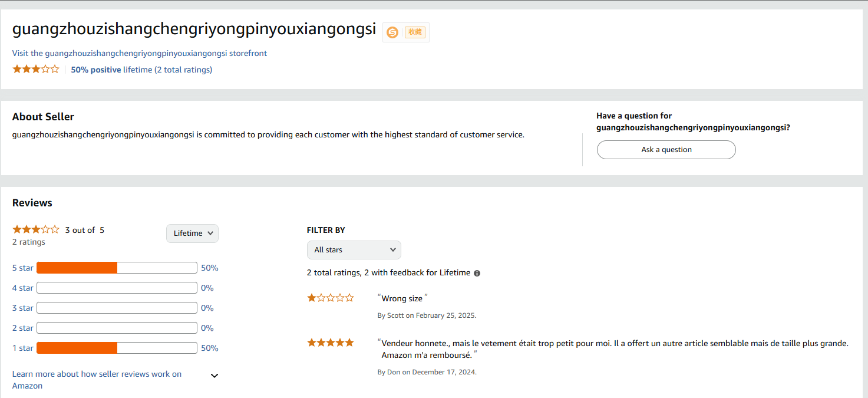Visit the seller storefront link
The image size is (868, 398).
[x=140, y=53]
